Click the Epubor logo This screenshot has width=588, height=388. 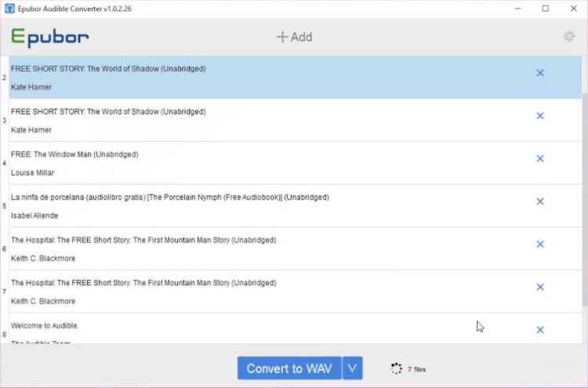coord(50,38)
